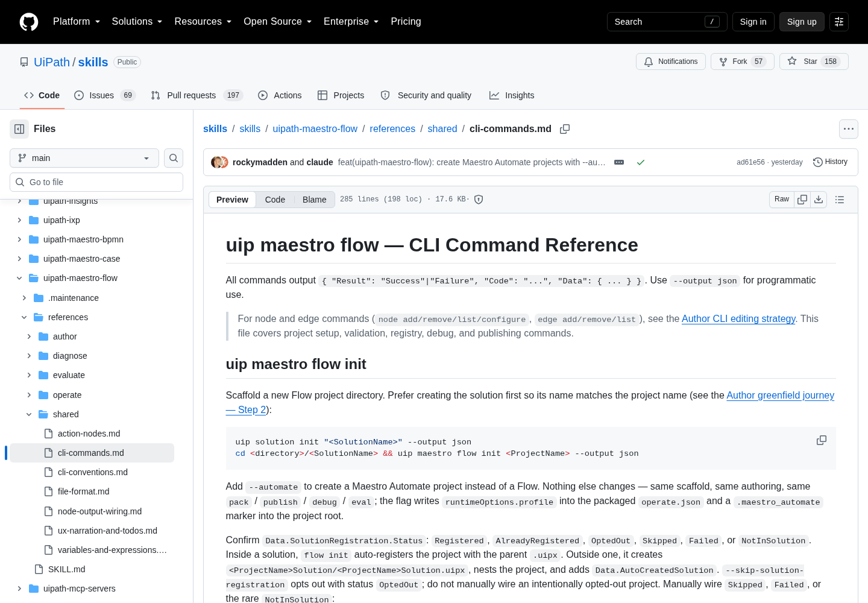Open the Author CLI editing strategy link

(x=738, y=318)
